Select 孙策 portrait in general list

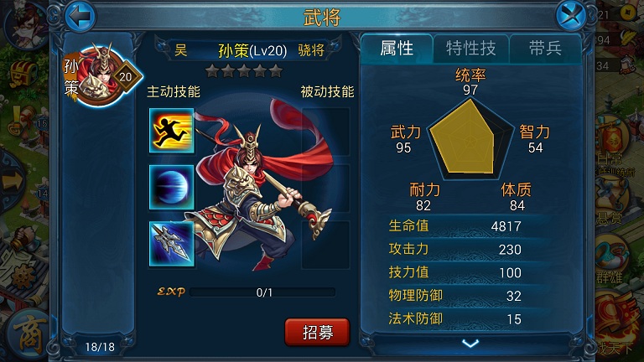[x=102, y=76]
